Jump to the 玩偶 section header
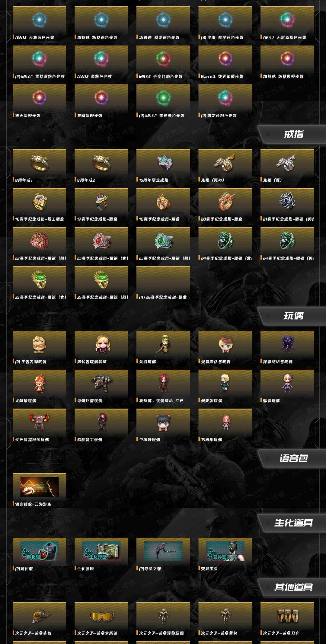This screenshot has height=644, width=326. (x=292, y=316)
